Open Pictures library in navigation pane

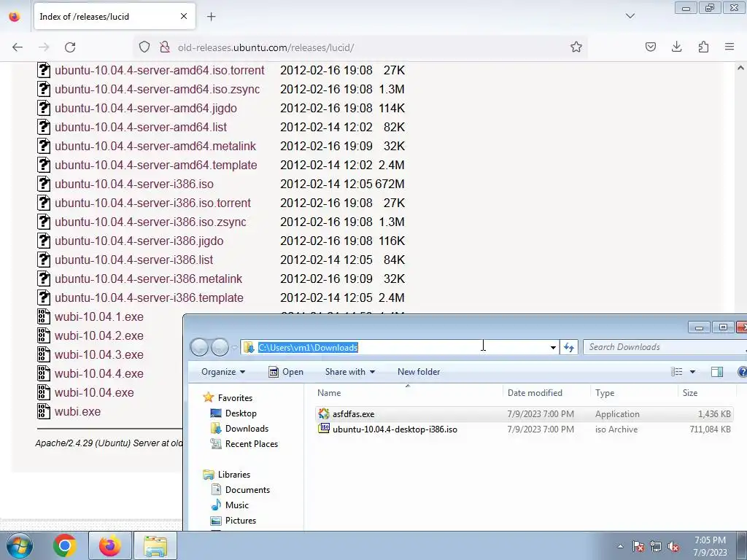[x=241, y=521]
